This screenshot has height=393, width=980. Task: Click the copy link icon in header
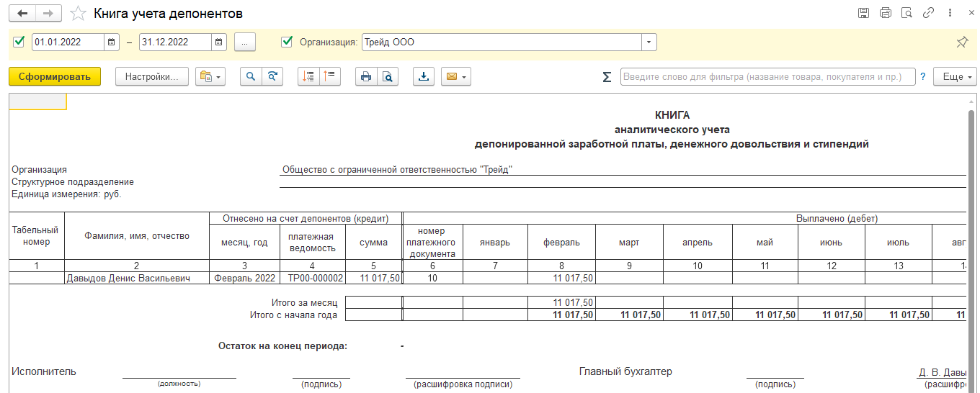[929, 13]
